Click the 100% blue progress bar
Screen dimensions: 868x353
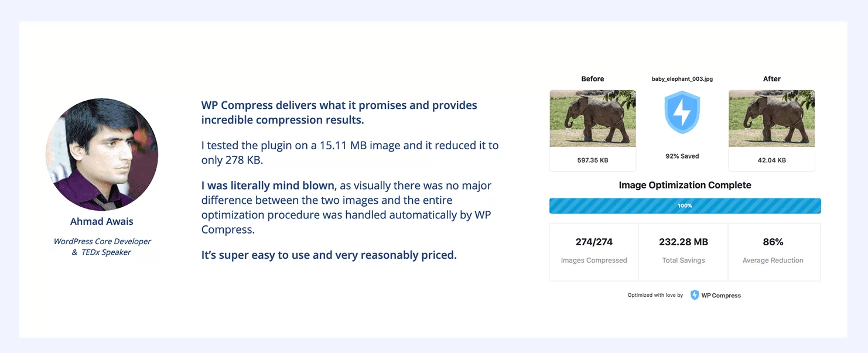(685, 206)
